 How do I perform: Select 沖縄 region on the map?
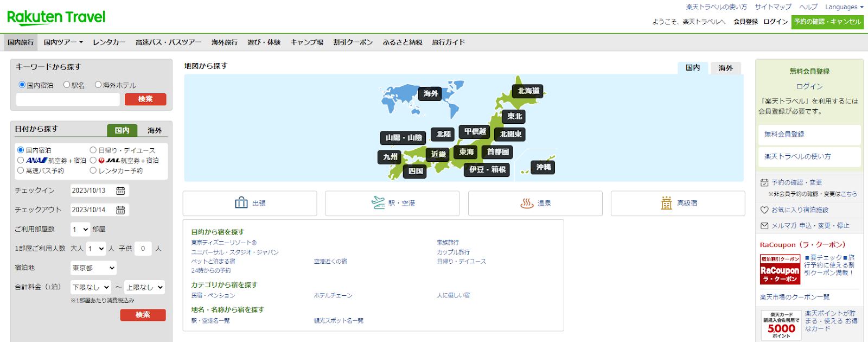click(x=544, y=167)
